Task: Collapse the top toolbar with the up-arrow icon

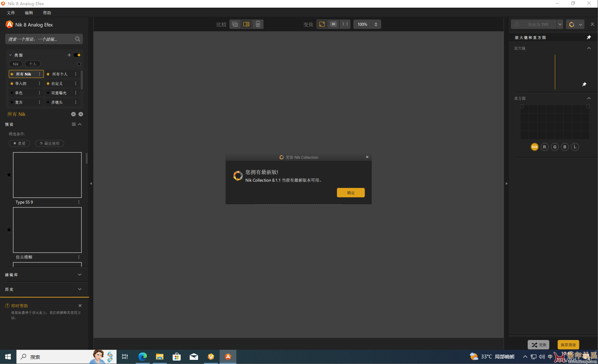Action: pyautogui.click(x=592, y=24)
